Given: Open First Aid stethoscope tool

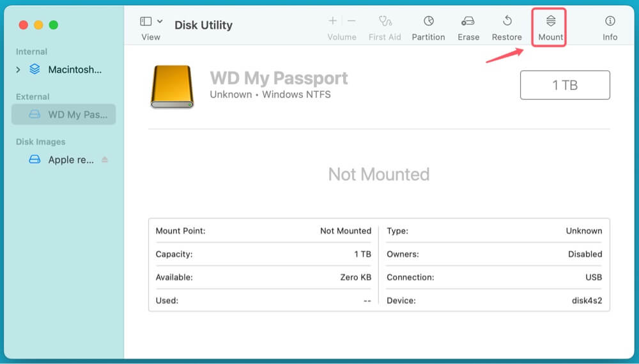Looking at the screenshot, I should click(x=385, y=22).
